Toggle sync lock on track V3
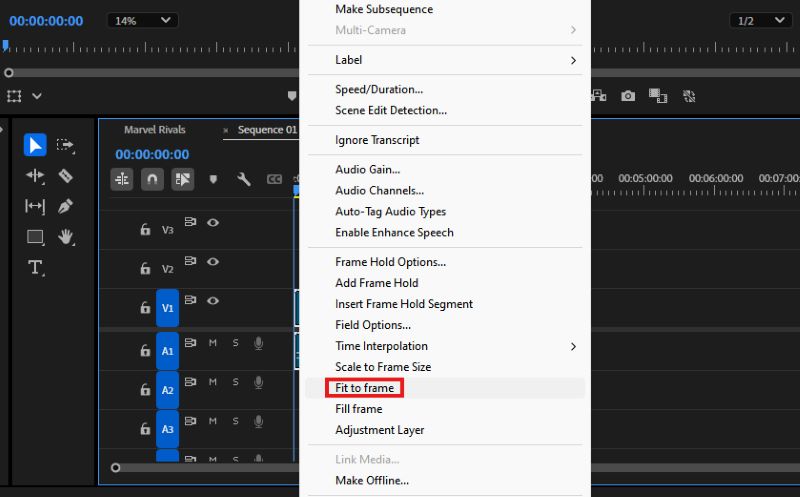Viewport: 800px width, 497px height. coord(190,222)
